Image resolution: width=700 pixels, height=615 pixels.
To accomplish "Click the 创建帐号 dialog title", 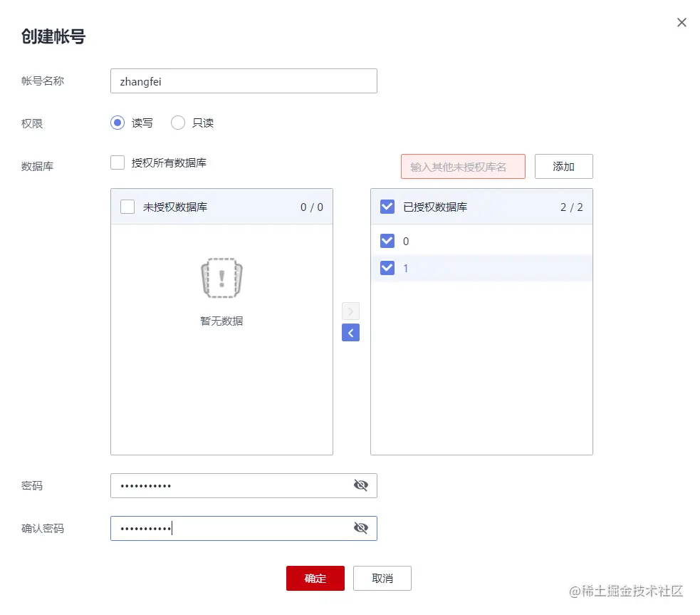I will tap(53, 36).
